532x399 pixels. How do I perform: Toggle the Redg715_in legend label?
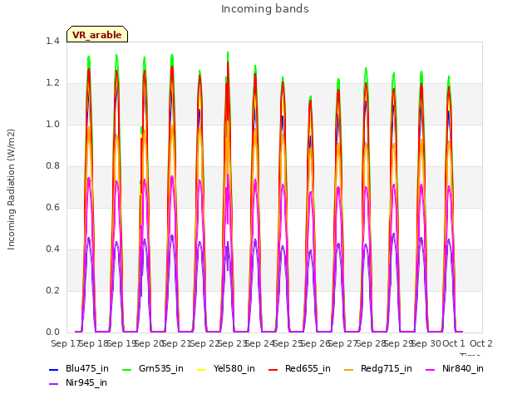pos(386,368)
